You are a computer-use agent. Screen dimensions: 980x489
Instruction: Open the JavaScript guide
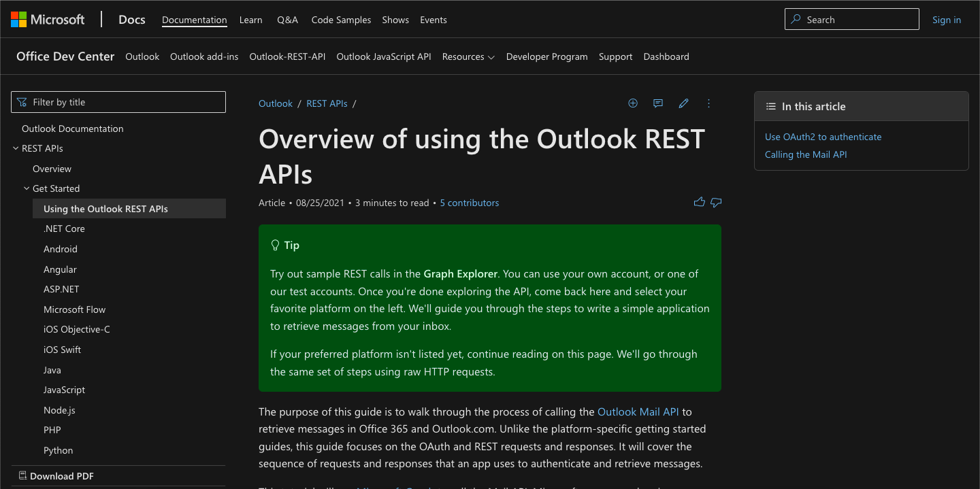[64, 390]
